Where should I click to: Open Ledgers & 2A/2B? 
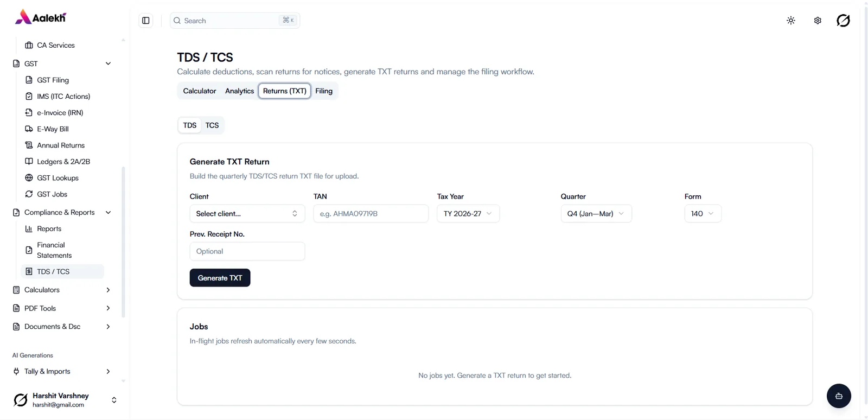coord(62,161)
